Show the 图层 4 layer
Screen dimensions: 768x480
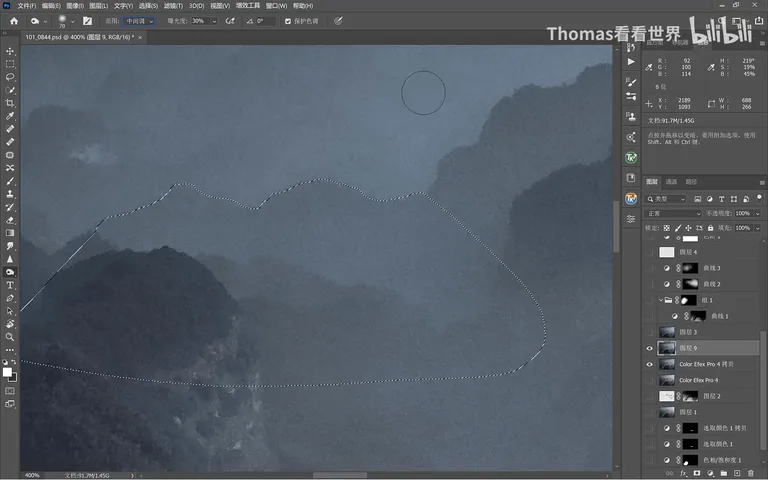coord(650,252)
